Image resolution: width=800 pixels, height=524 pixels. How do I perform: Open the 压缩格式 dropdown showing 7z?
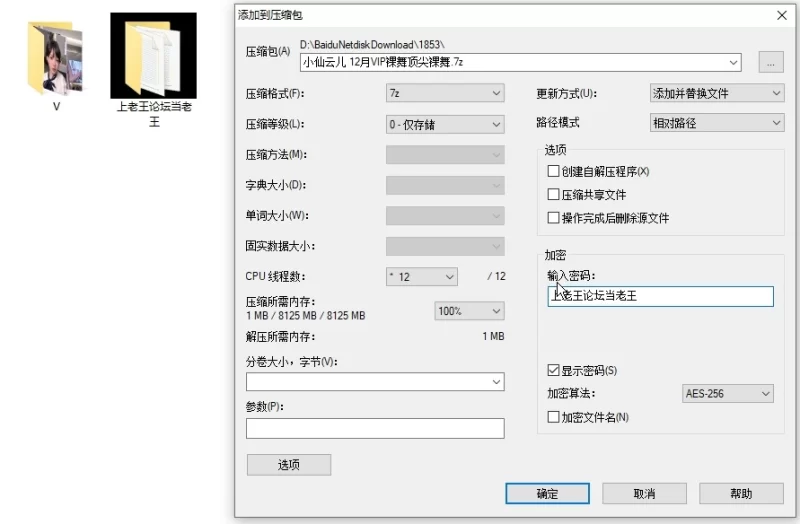click(445, 93)
